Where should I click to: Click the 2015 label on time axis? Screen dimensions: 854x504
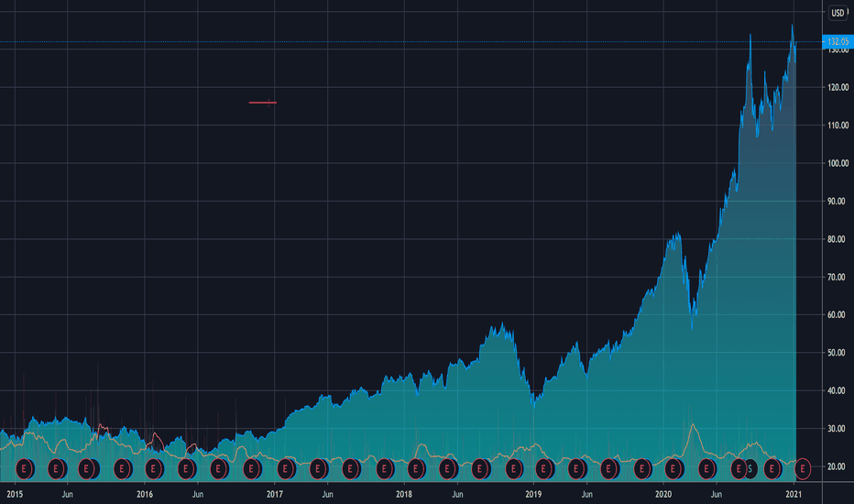[15, 494]
